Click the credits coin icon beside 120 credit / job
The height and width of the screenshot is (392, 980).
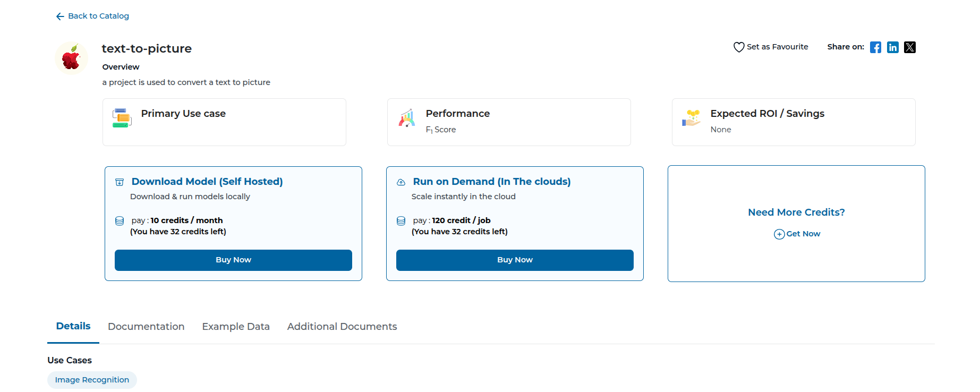401,221
